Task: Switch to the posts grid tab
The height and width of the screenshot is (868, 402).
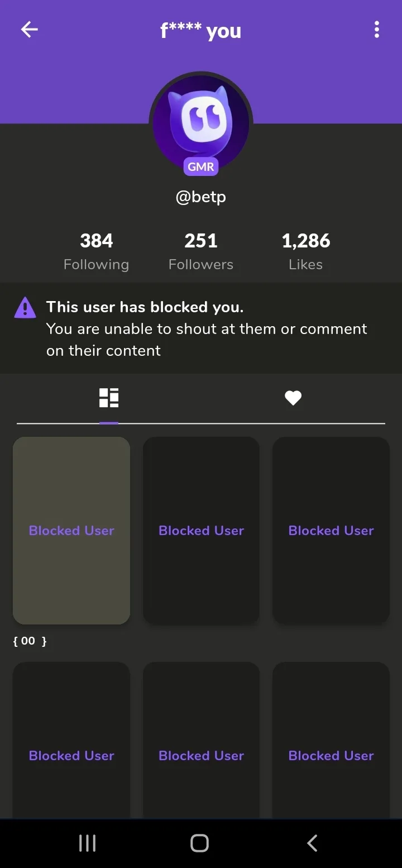Action: click(x=109, y=398)
